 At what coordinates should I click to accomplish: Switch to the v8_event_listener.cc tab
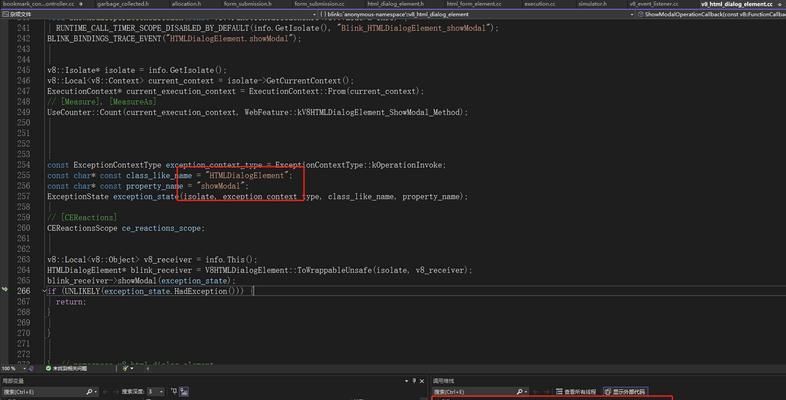pos(654,4)
